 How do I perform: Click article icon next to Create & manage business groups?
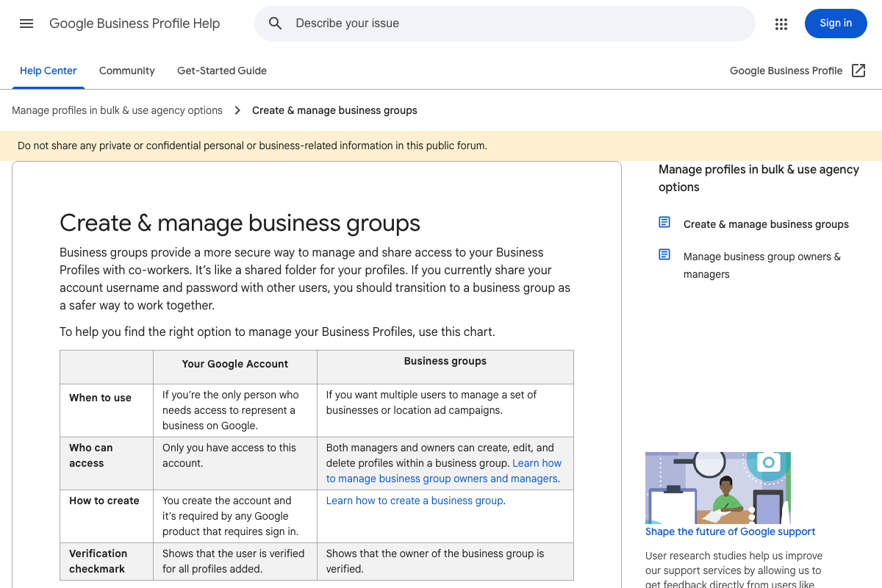[x=664, y=222]
